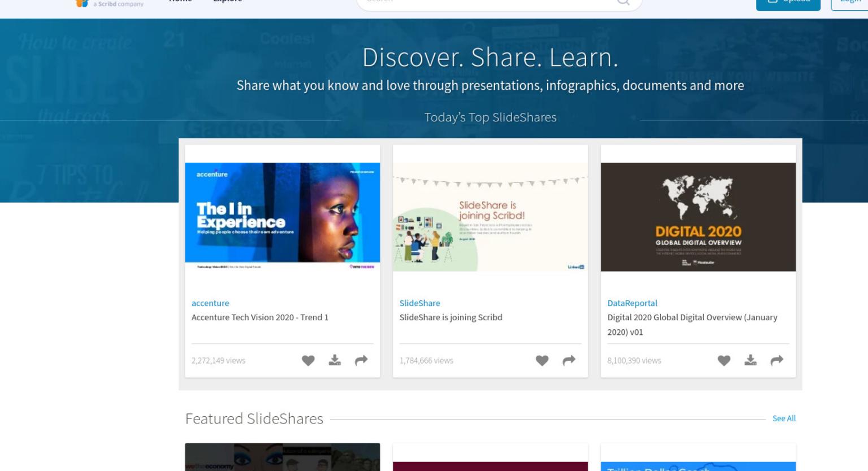Share the Accenture Tech Vision 2020 slideshare
868x471 pixels.
tap(361, 360)
